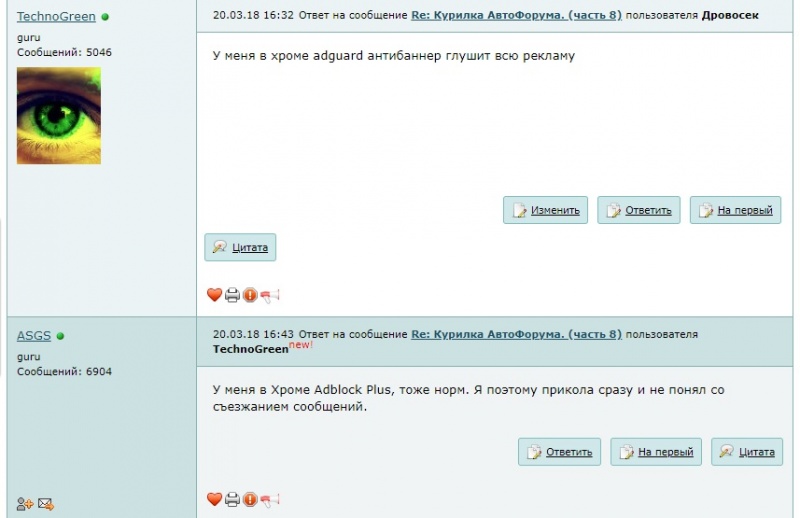The width and height of the screenshot is (800, 518).
Task: Print ASGS's post via the printer icon
Action: pyautogui.click(x=232, y=499)
